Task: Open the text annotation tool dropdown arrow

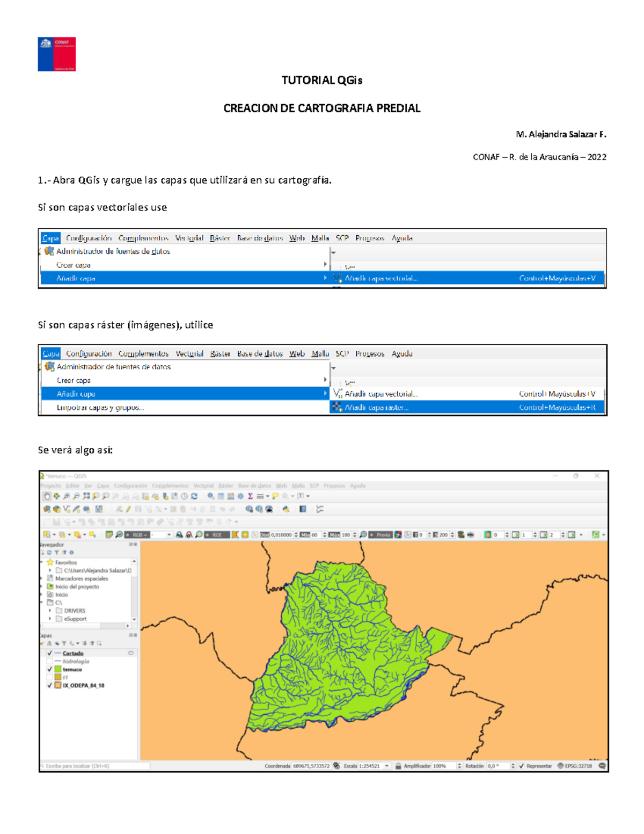Action: tap(308, 496)
